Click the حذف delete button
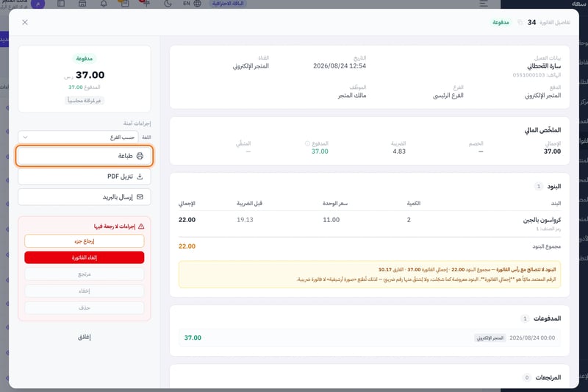 [85, 307]
